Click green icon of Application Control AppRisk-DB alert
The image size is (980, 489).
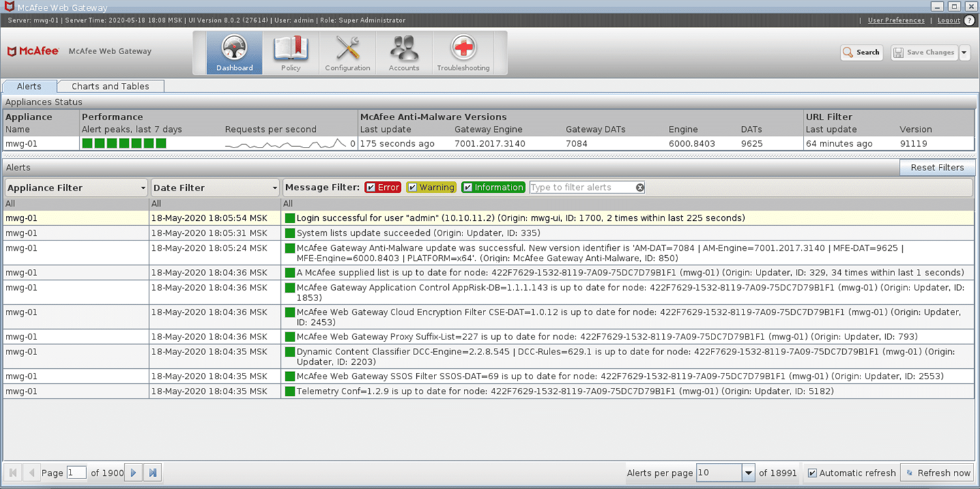pos(290,288)
